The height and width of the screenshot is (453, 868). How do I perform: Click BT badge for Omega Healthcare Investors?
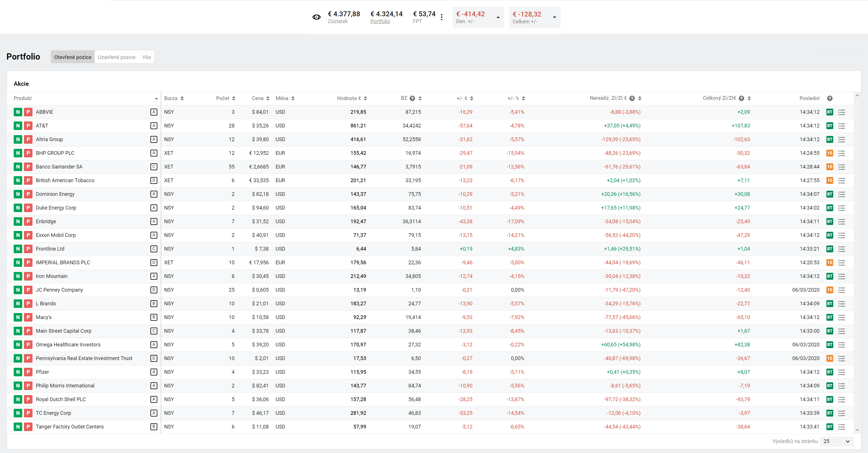tap(830, 344)
